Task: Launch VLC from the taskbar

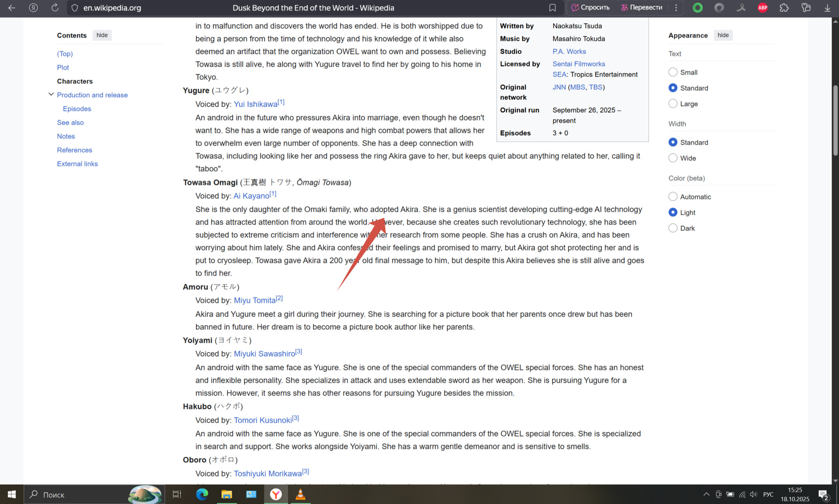Action: tap(300, 494)
